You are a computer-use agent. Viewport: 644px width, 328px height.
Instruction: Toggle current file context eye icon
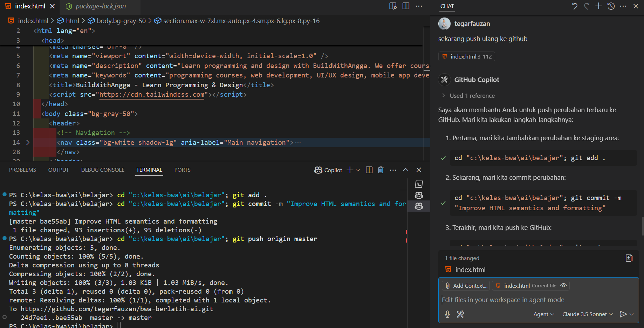click(563, 286)
